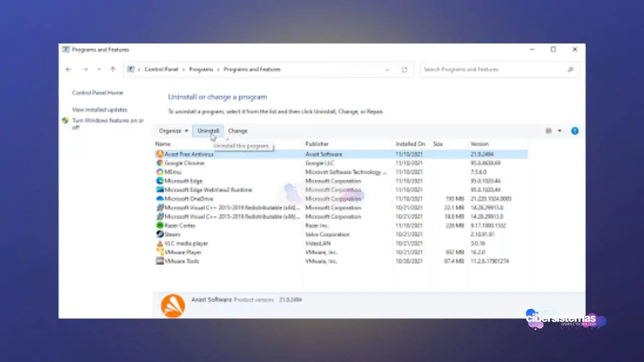Click the Razer Inc. publisher cell
This screenshot has height=362, width=644.
pos(317,225)
